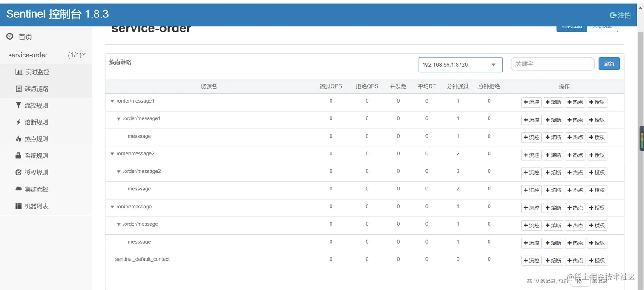Click the 资源名 column header
The width and height of the screenshot is (644, 290).
point(209,86)
